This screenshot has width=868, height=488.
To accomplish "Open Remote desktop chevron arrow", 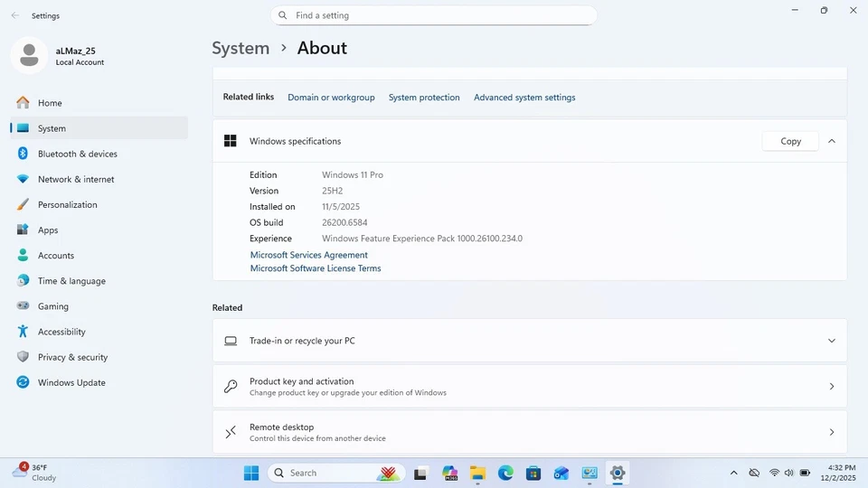I will [x=832, y=432].
